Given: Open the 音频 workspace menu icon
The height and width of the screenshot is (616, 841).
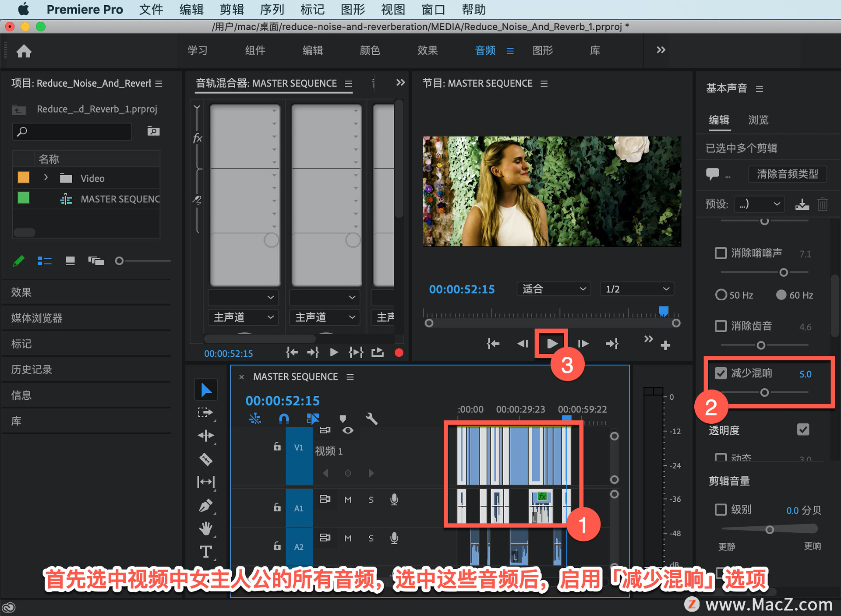Looking at the screenshot, I should 510,51.
